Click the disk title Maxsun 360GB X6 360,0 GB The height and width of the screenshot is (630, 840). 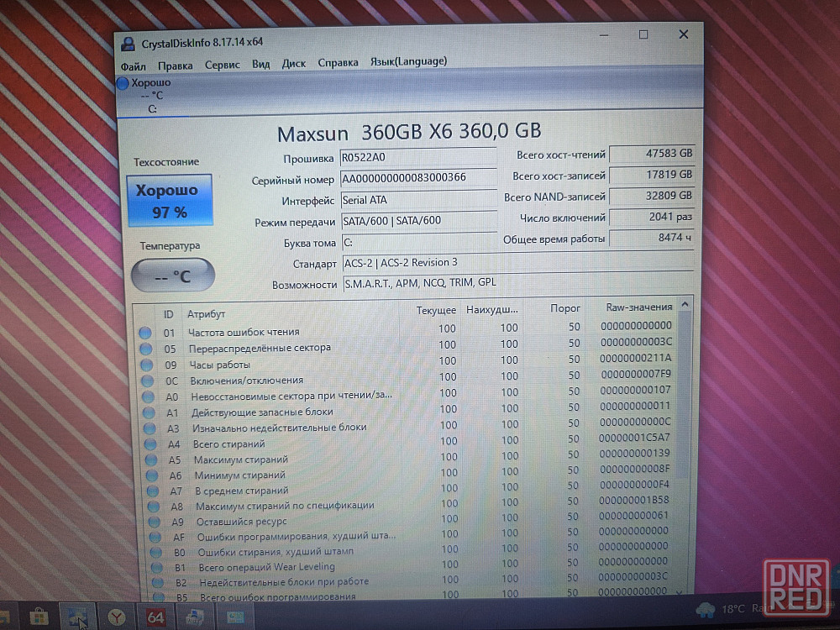tap(409, 132)
